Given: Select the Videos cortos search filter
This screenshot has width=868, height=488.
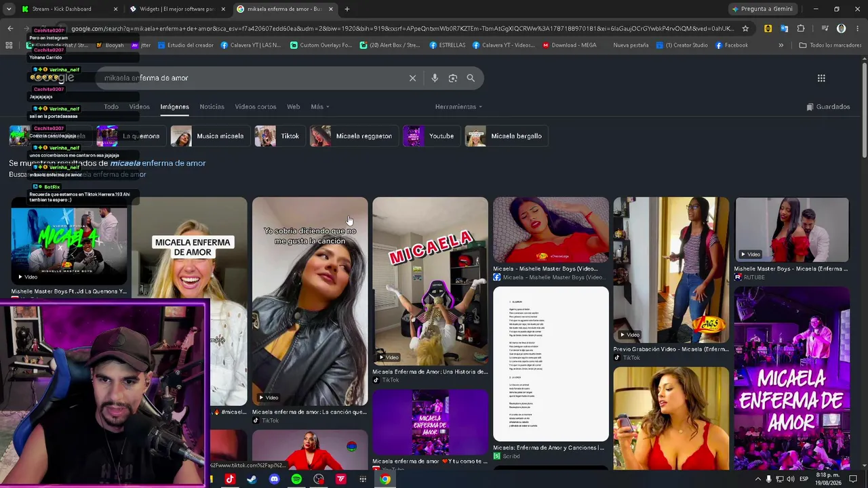Looking at the screenshot, I should coord(256,106).
